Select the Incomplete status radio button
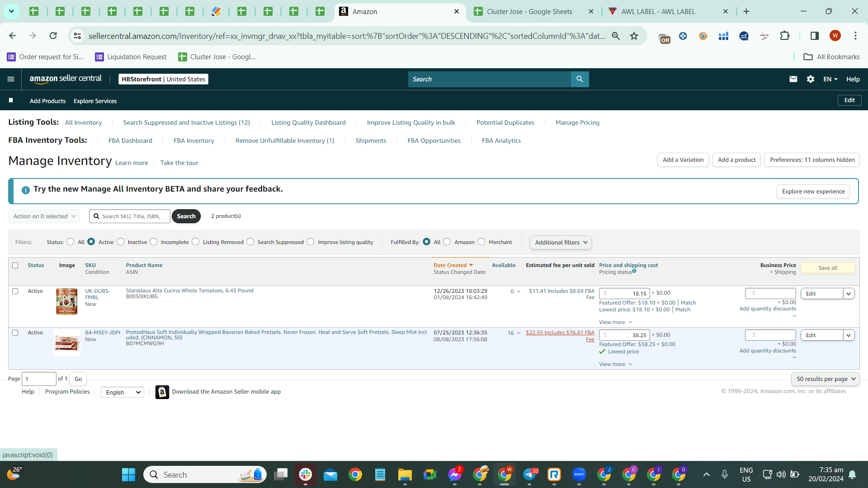Screen dimensions: 868x488 (x=154, y=242)
